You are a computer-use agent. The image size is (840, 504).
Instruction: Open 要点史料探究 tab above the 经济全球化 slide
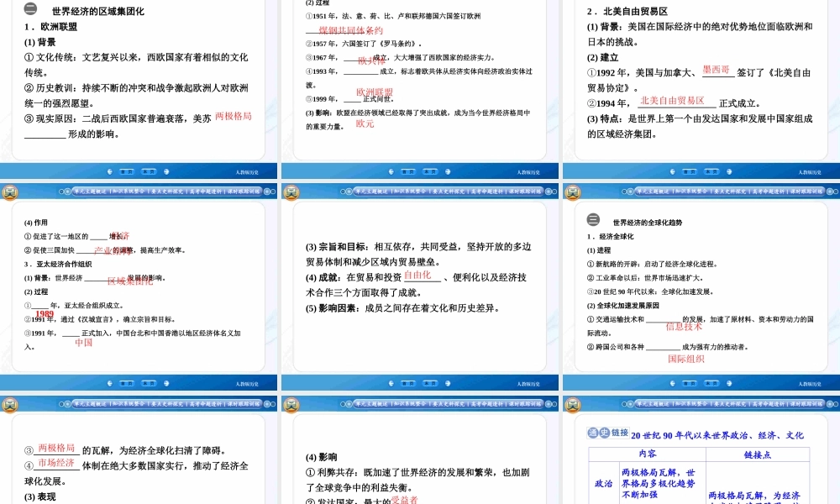pyautogui.click(x=729, y=192)
